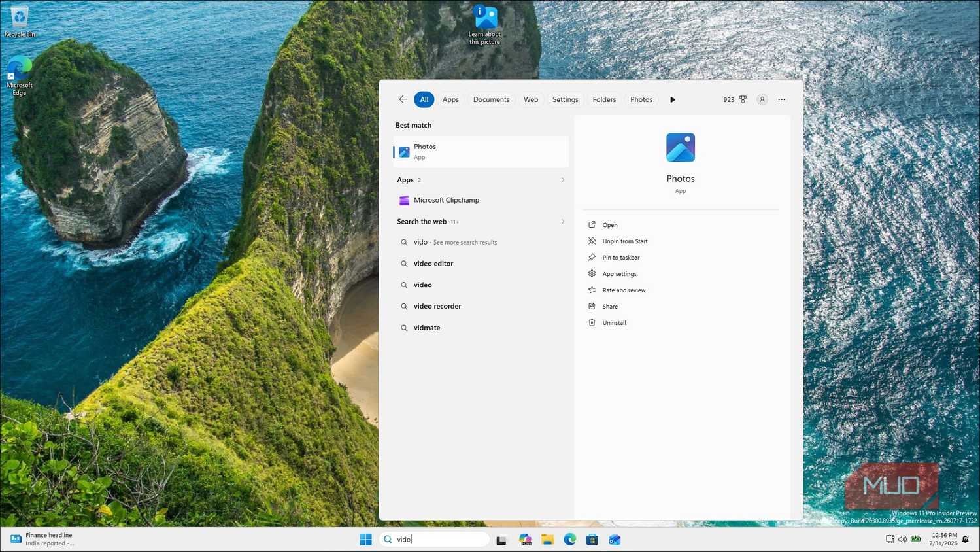Open Outlook from taskbar

[615, 540]
